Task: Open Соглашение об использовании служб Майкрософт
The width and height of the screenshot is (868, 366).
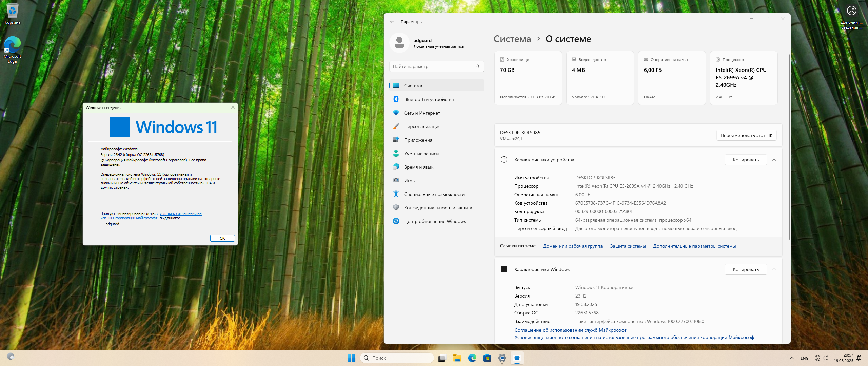Action: (x=570, y=330)
